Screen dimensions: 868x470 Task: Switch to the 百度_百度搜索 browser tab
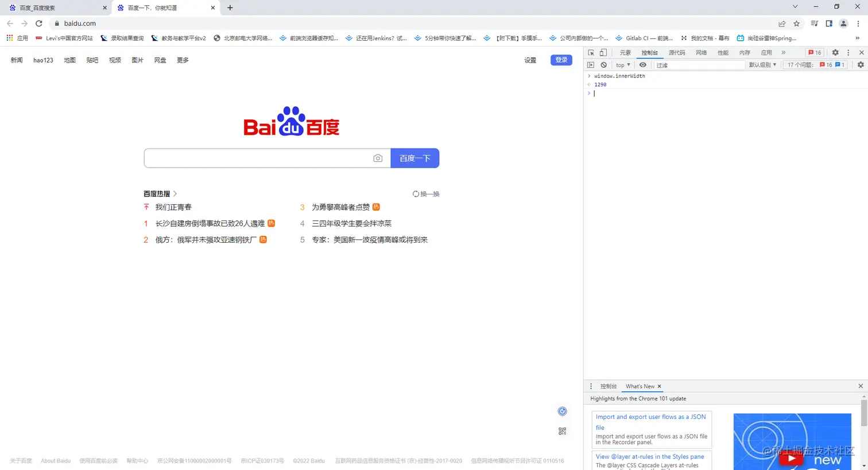click(55, 8)
